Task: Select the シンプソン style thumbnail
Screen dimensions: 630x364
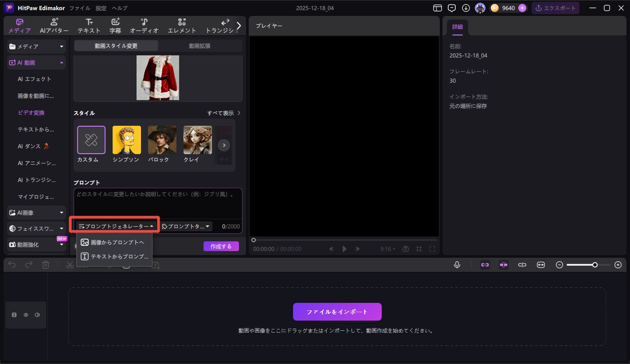Action: (126, 140)
